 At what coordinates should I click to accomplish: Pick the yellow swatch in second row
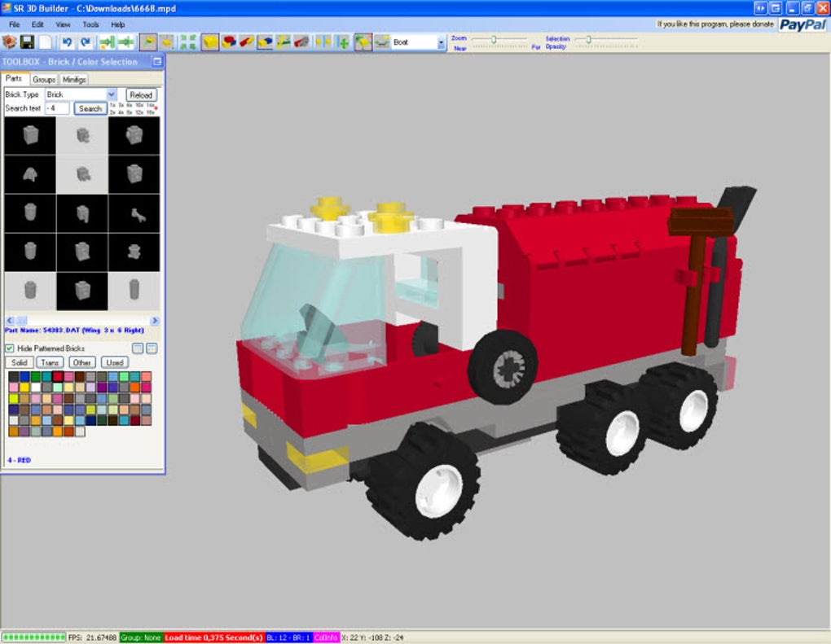pyautogui.click(x=24, y=388)
